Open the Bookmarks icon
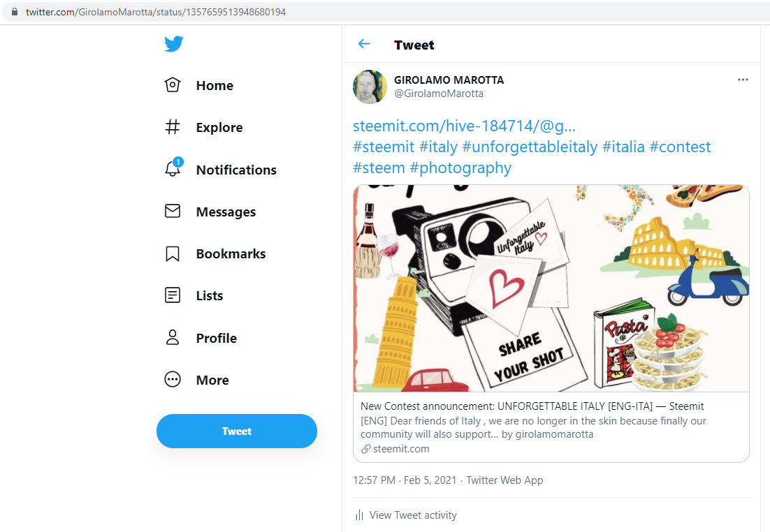The width and height of the screenshot is (770, 532). point(172,254)
